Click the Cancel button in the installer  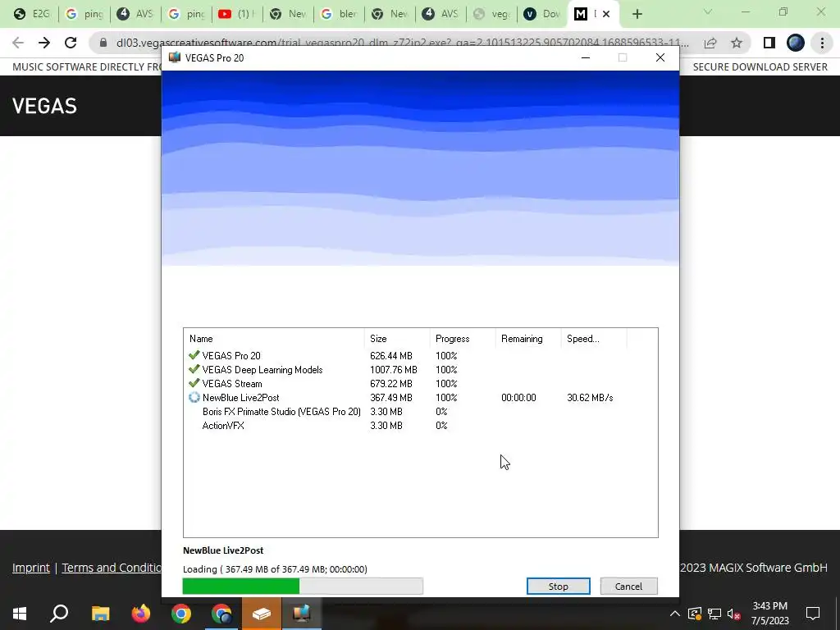(x=628, y=586)
